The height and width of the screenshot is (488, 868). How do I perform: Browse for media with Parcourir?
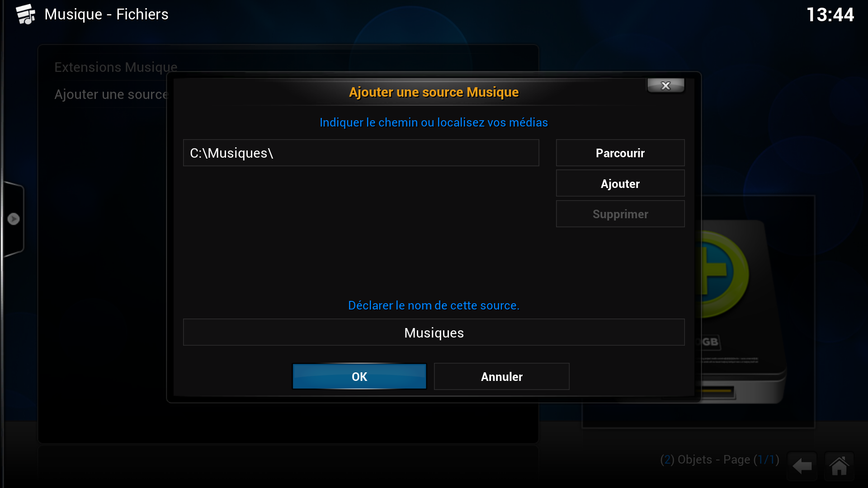point(620,153)
